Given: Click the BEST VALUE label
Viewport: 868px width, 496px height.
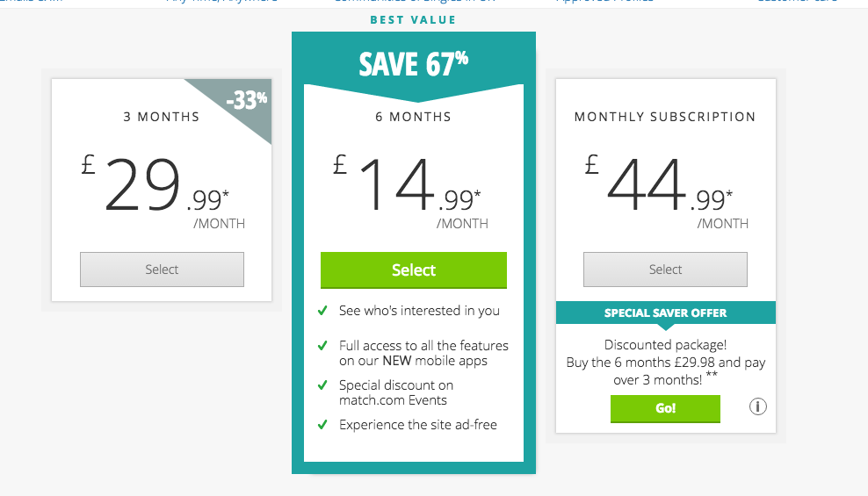Looking at the screenshot, I should point(413,20).
